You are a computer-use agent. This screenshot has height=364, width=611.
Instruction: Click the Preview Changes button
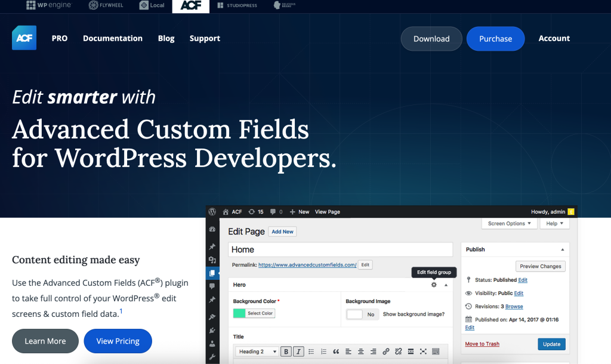(x=540, y=266)
